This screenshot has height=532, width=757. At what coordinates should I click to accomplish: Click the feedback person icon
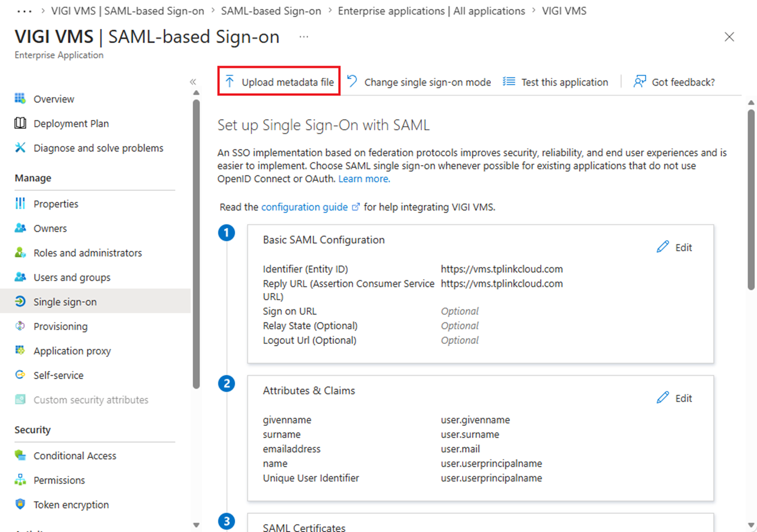tap(639, 81)
